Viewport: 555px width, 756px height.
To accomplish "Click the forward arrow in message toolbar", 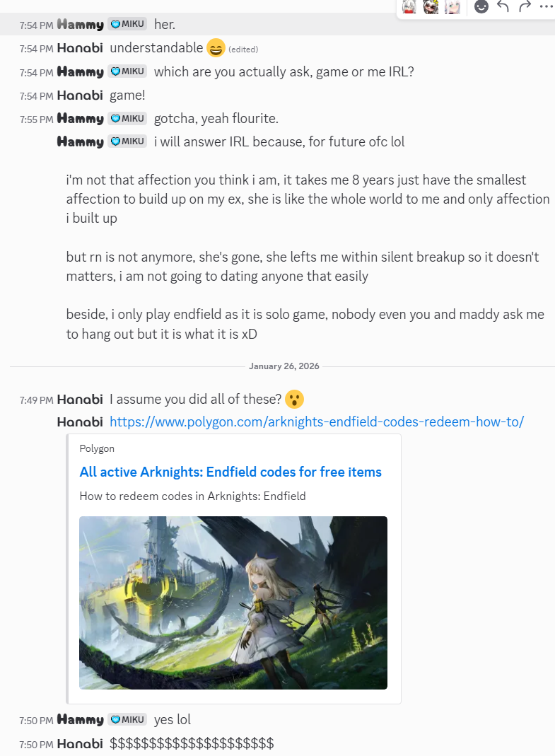I will 525,6.
